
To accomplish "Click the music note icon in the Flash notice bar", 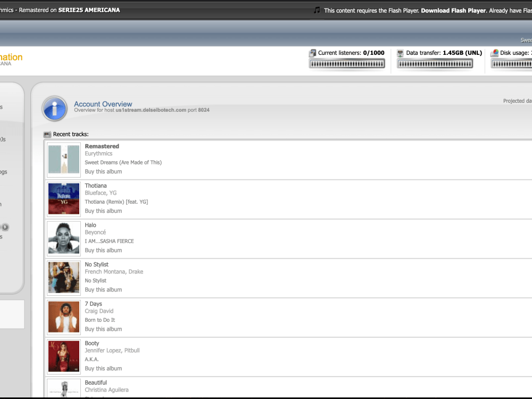I will [317, 10].
